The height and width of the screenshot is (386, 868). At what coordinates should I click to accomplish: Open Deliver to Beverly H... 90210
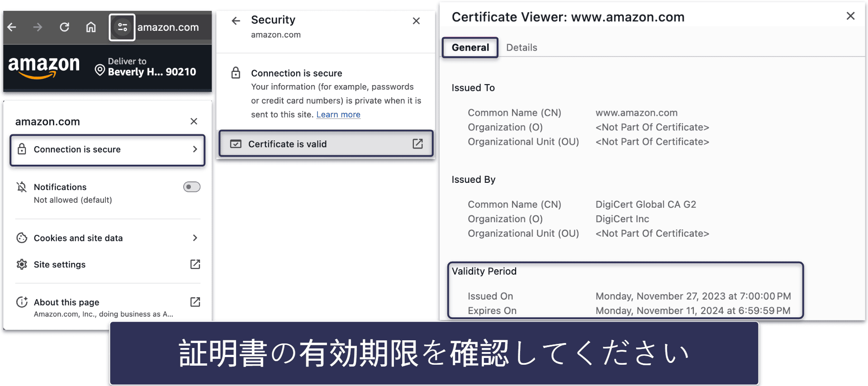[146, 67]
